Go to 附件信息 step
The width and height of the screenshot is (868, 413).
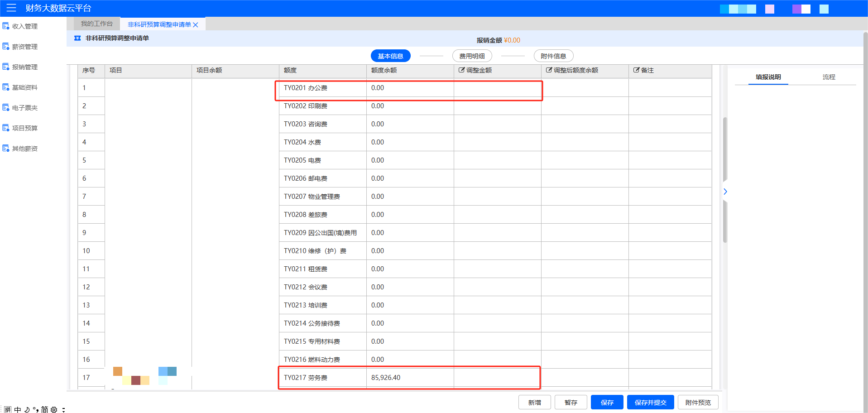553,56
